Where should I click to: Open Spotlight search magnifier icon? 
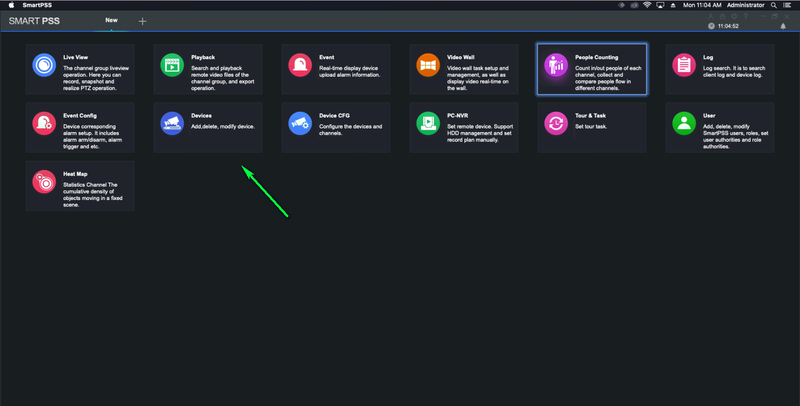pos(774,5)
